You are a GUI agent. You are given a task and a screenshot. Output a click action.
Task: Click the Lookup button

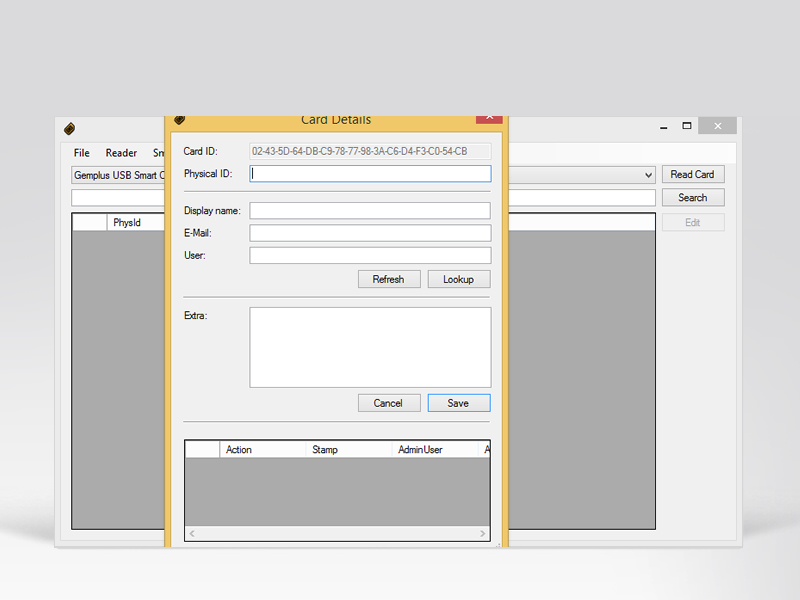coord(458,279)
